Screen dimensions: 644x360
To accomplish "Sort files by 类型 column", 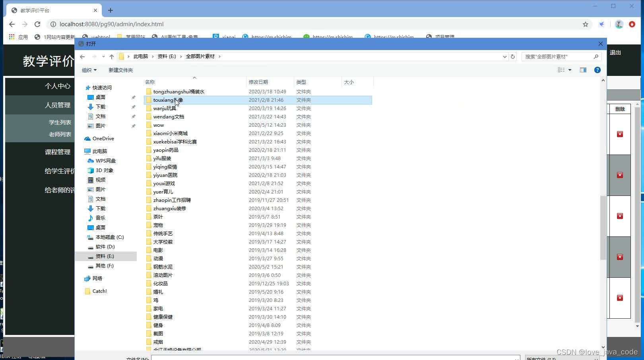I will pos(318,82).
